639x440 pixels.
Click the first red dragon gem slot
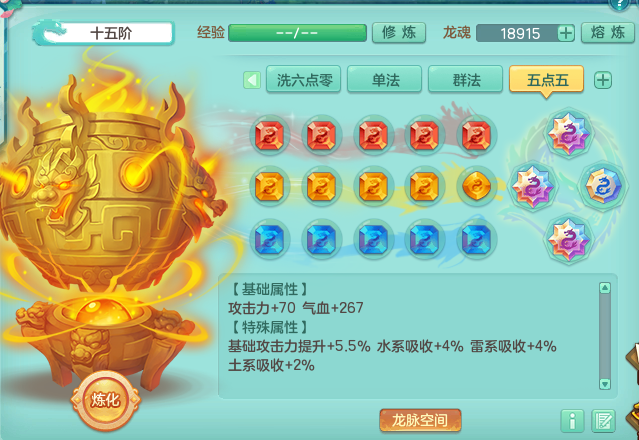[x=269, y=135]
